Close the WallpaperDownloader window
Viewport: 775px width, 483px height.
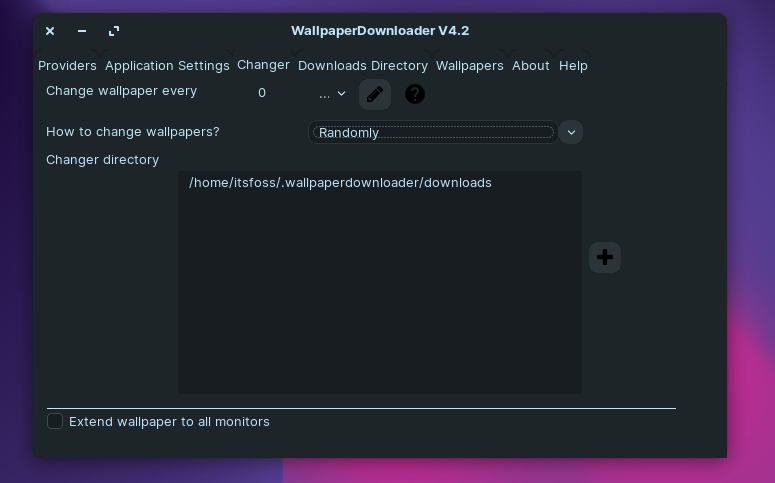pyautogui.click(x=50, y=31)
